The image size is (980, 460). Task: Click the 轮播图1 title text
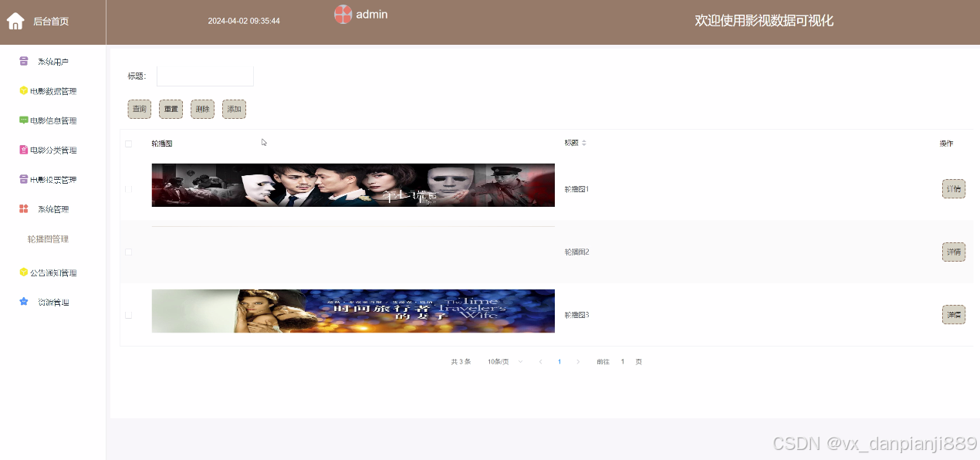577,189
